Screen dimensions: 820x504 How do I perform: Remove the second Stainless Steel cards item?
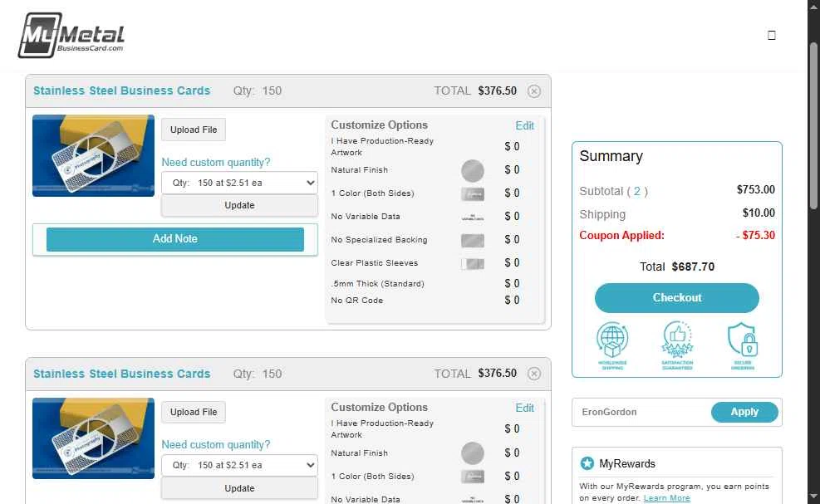(x=534, y=374)
